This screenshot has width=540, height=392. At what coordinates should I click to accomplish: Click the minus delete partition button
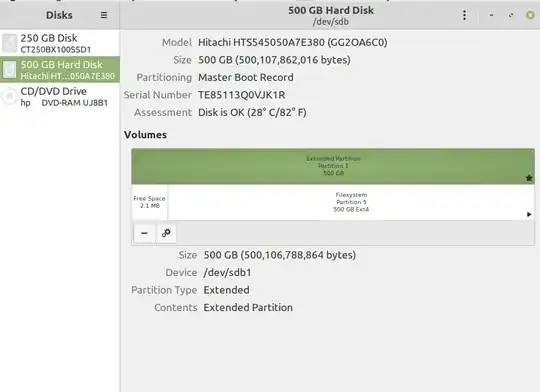pyautogui.click(x=144, y=233)
